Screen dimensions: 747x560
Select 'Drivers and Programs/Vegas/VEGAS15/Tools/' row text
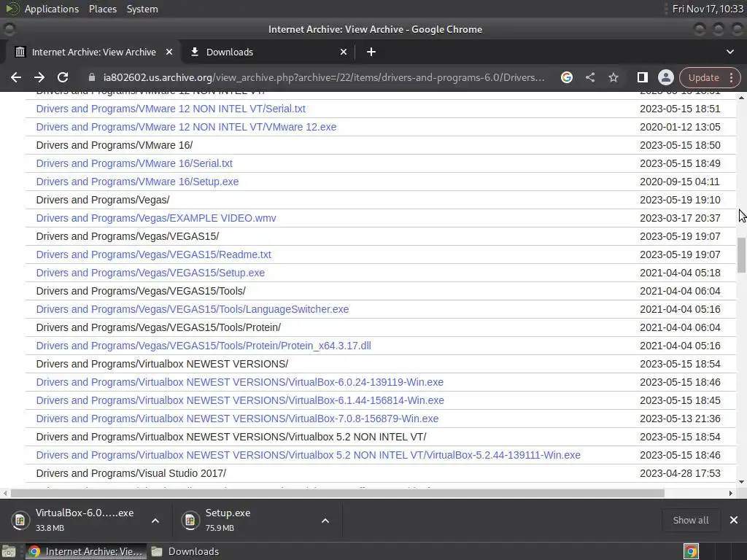141,291
